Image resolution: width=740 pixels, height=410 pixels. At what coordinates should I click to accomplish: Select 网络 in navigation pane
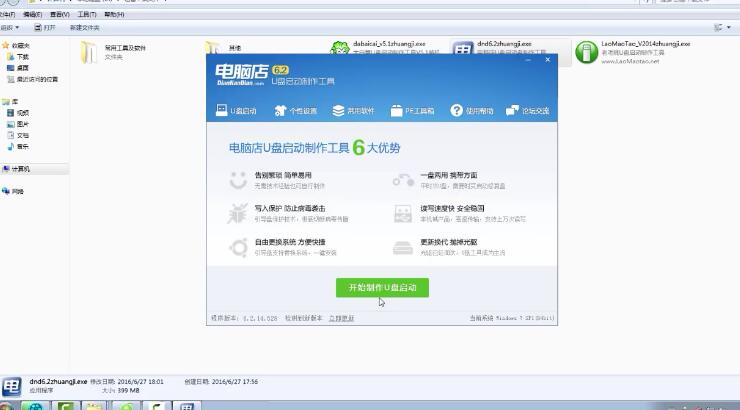coord(13,191)
